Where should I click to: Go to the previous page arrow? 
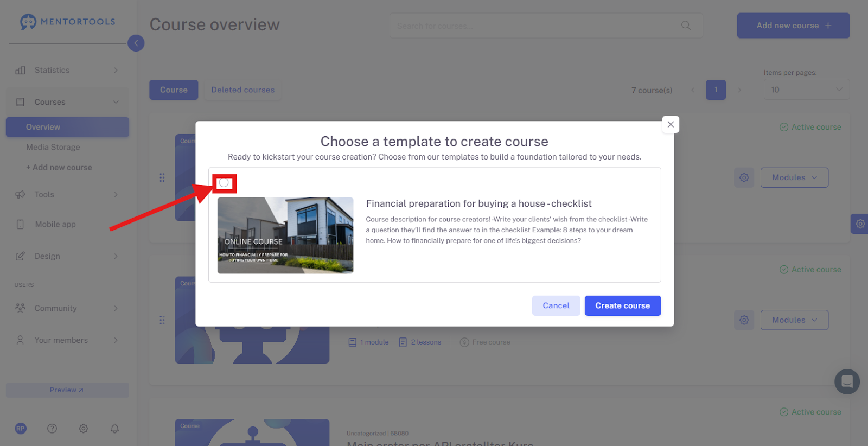pyautogui.click(x=693, y=90)
